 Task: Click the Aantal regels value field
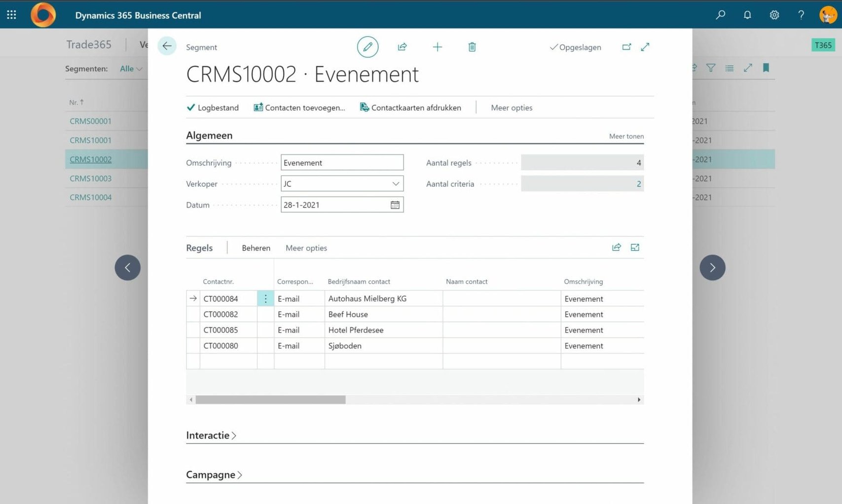tap(582, 162)
